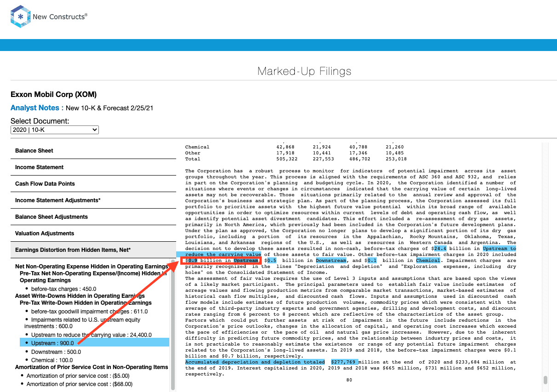The image size is (557, 392).
Task: Click the New Constructs logo icon
Action: (20, 17)
